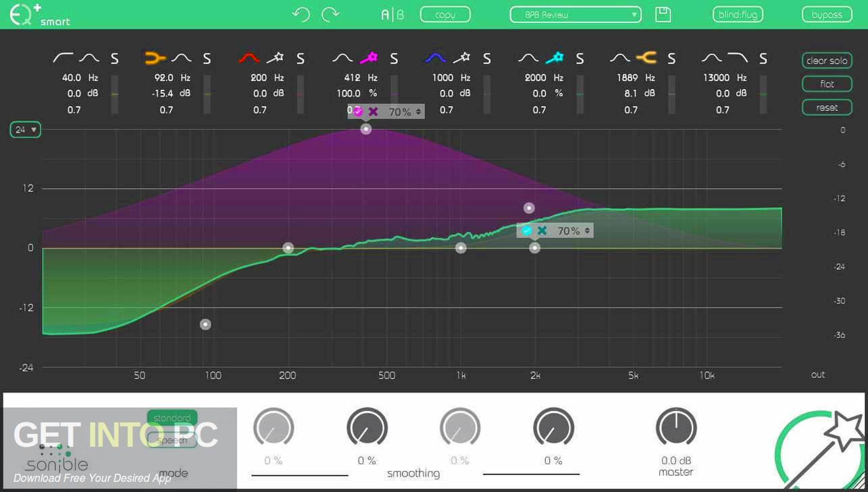Select the bell shape for the 2000 Hz band
868x492 pixels.
click(x=528, y=59)
